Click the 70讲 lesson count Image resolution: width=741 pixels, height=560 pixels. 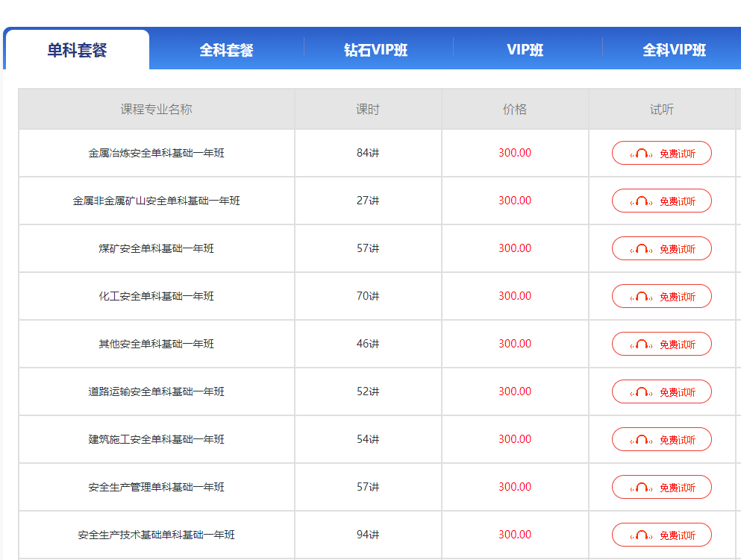pyautogui.click(x=368, y=296)
